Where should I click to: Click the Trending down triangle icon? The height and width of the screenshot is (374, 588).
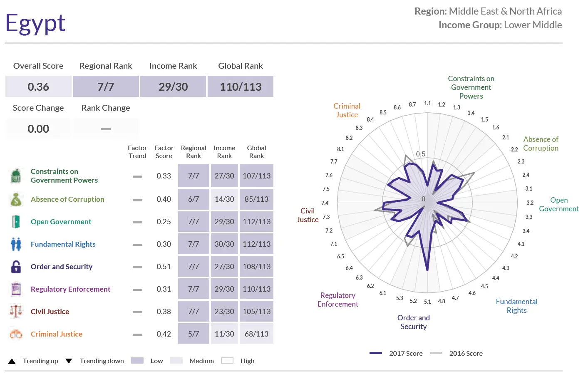(69, 361)
